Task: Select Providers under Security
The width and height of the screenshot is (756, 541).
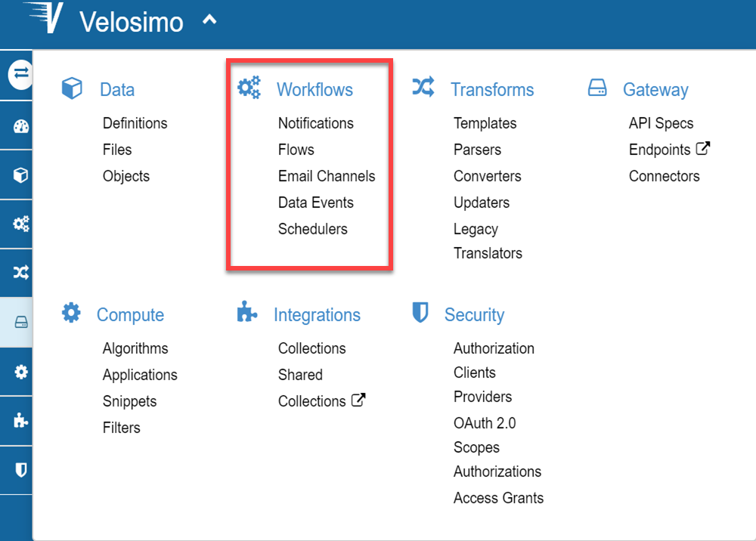Action: [482, 397]
